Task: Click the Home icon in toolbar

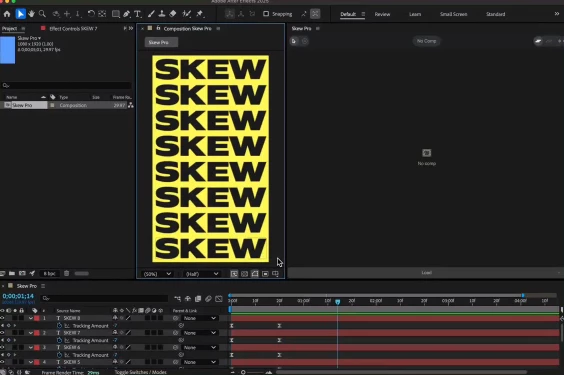Action: (7, 14)
